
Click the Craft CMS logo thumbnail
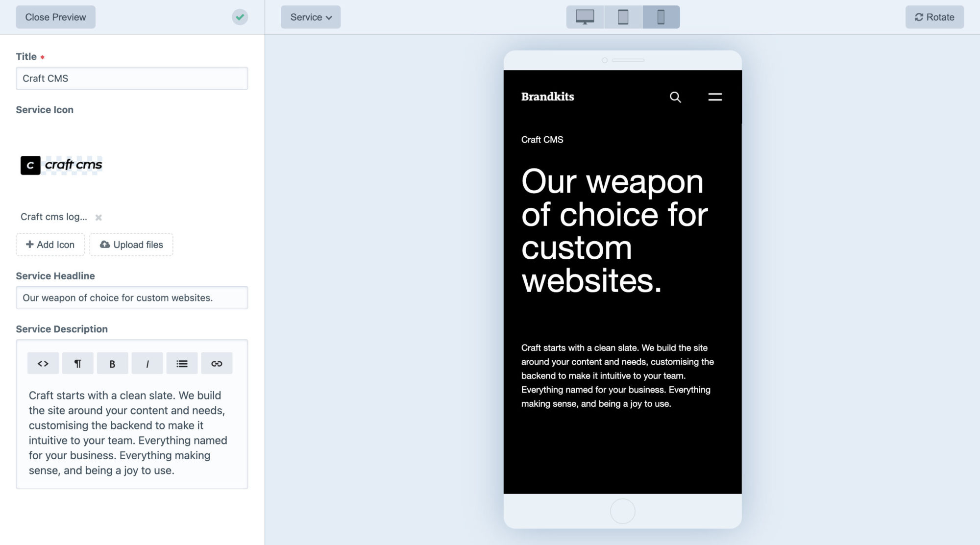coord(61,165)
